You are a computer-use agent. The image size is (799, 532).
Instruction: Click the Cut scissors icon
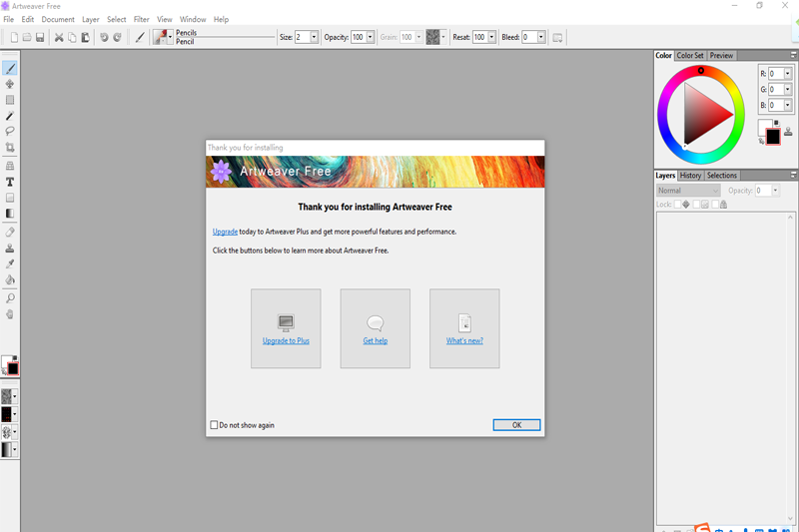[x=59, y=37]
